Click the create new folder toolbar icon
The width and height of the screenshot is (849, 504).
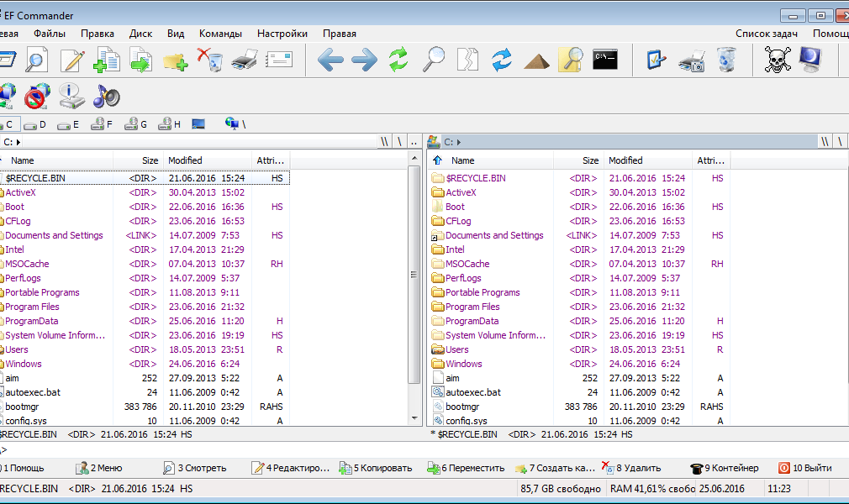[x=174, y=60]
